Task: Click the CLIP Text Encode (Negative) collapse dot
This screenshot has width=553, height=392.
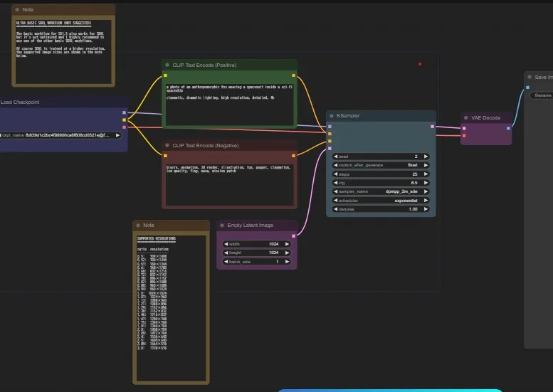Action: click(167, 145)
